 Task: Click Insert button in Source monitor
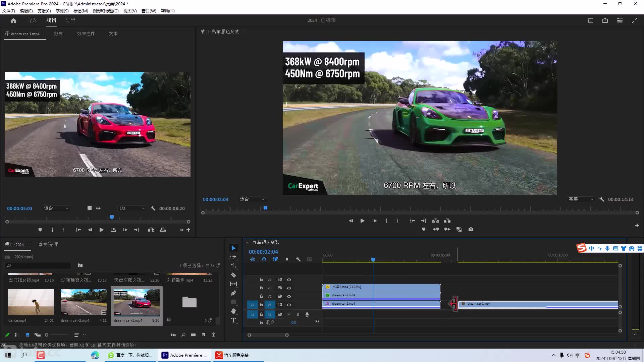click(x=151, y=230)
